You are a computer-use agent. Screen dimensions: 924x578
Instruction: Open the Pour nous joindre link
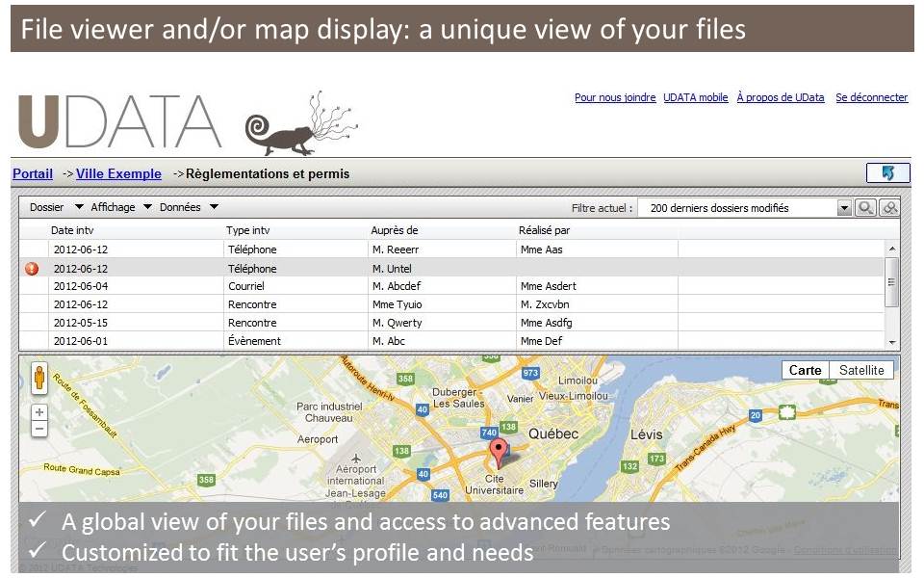pyautogui.click(x=615, y=97)
